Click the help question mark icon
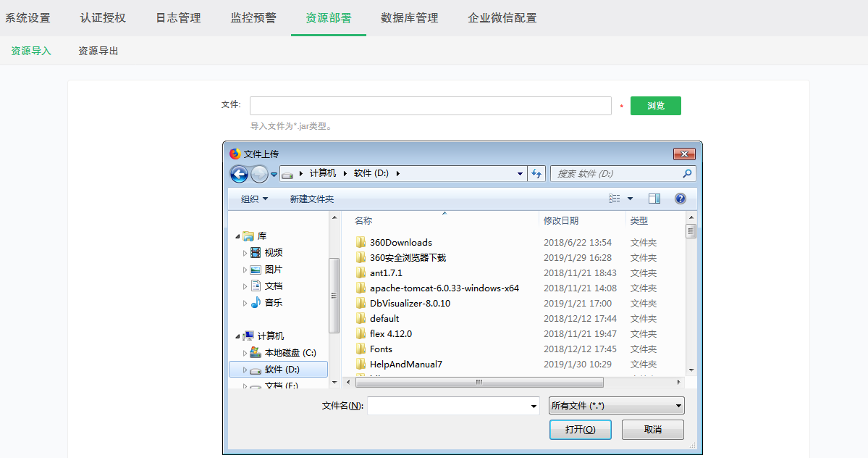Screen dimensions: 868x458 coord(680,199)
